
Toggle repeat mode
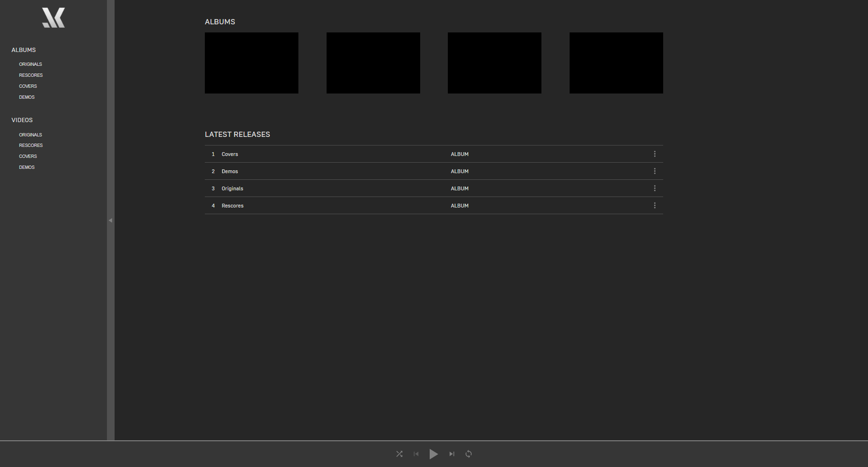coord(469,454)
